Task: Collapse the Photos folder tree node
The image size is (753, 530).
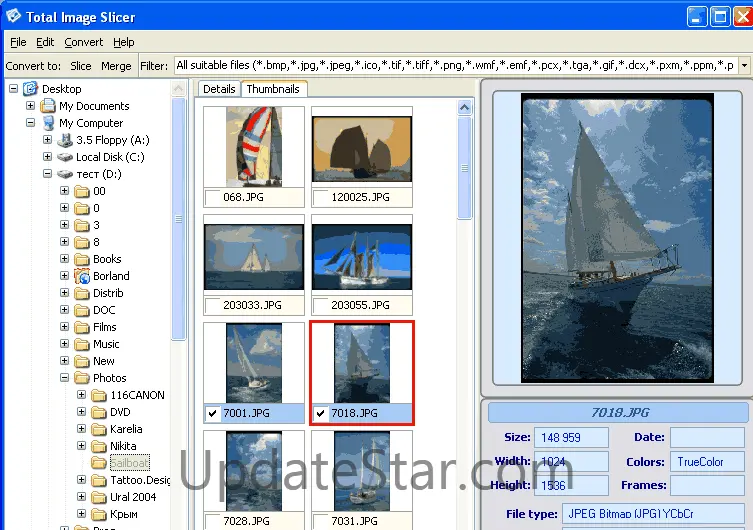Action: pos(65,378)
